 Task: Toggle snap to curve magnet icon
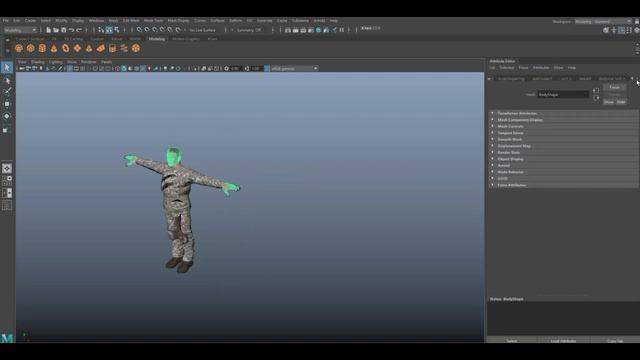pos(147,30)
